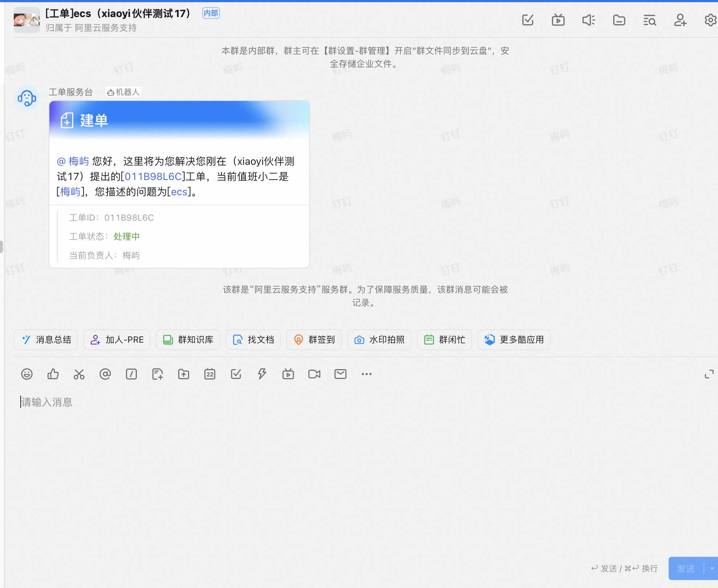Create a to-do task from the input toolbar

click(236, 374)
